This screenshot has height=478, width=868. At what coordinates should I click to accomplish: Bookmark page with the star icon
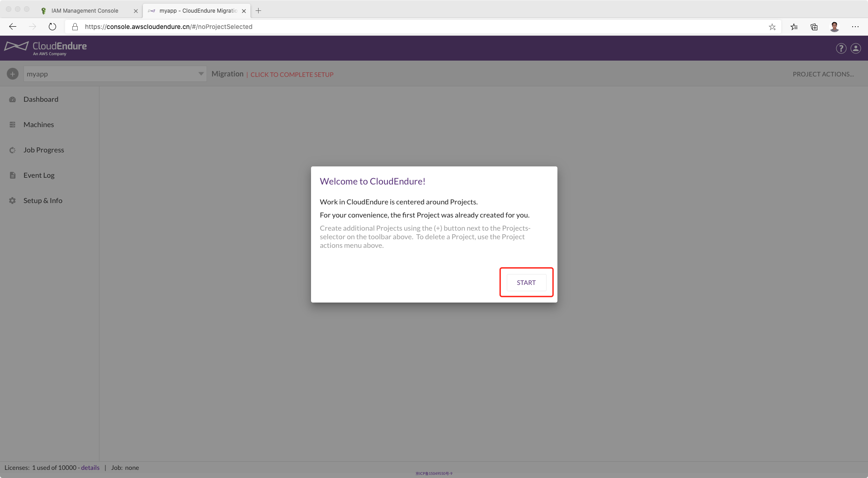772,27
